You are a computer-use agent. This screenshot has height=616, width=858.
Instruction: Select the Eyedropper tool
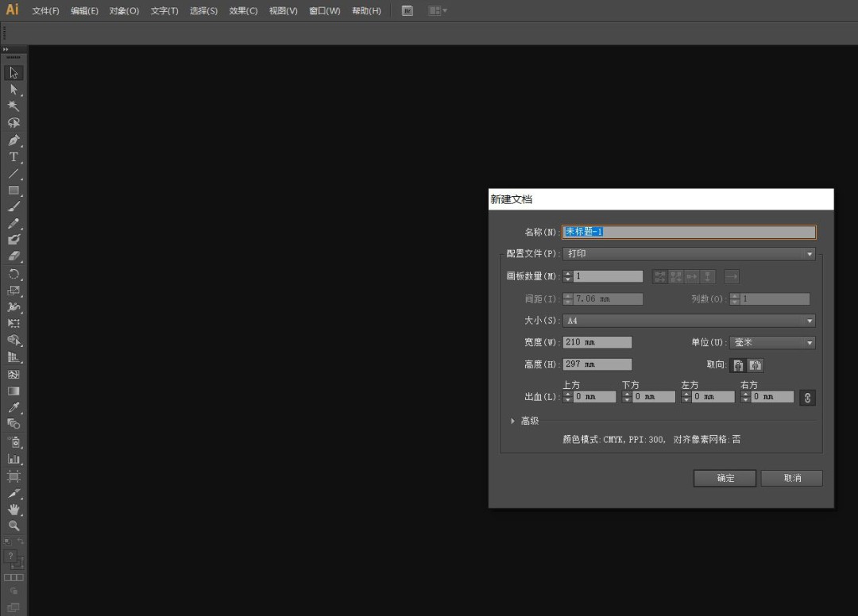[x=14, y=407]
